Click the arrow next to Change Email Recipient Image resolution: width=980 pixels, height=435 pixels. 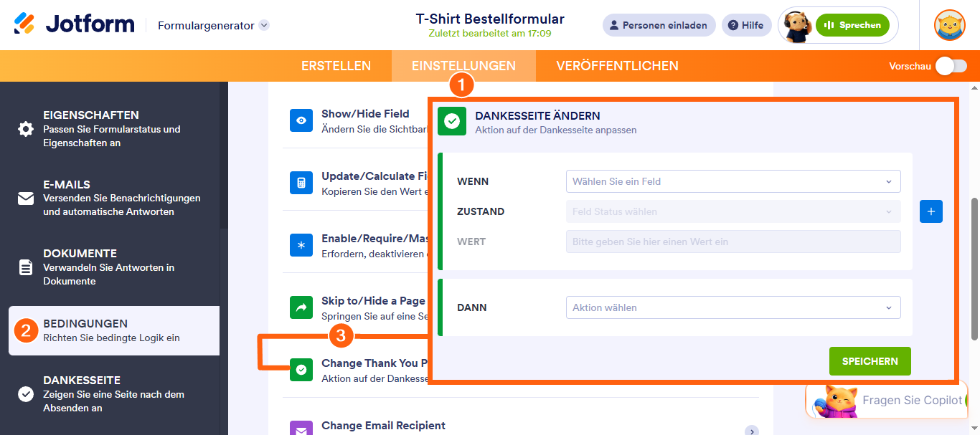[751, 431]
